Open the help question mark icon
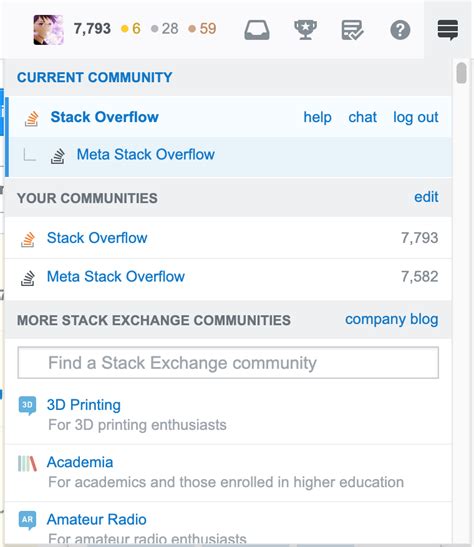 click(400, 30)
